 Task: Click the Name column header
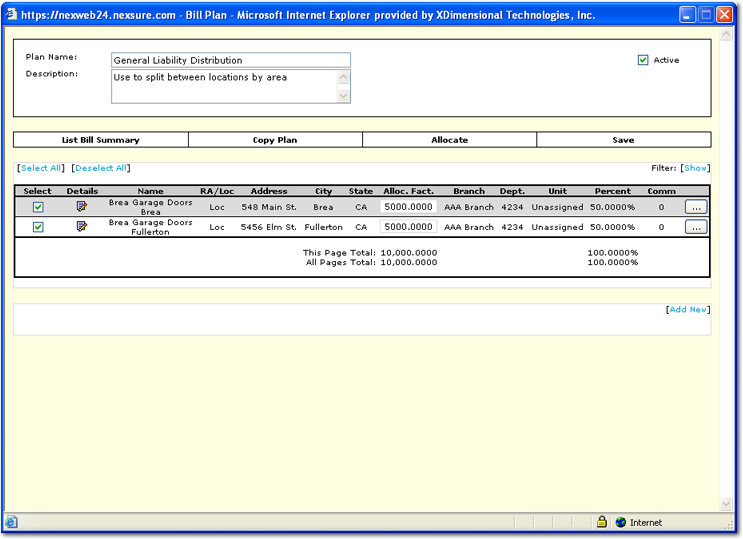pos(150,191)
